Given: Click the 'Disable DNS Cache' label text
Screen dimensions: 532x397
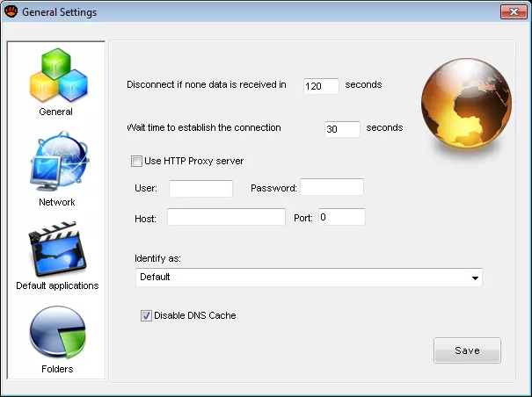Looking at the screenshot, I should (x=195, y=315).
